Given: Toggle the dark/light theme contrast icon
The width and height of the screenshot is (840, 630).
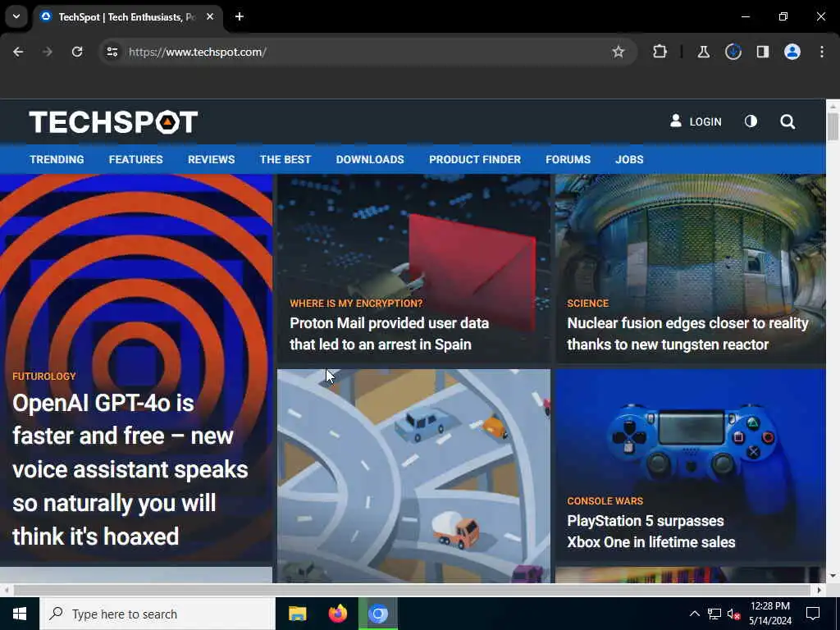Looking at the screenshot, I should pos(751,121).
